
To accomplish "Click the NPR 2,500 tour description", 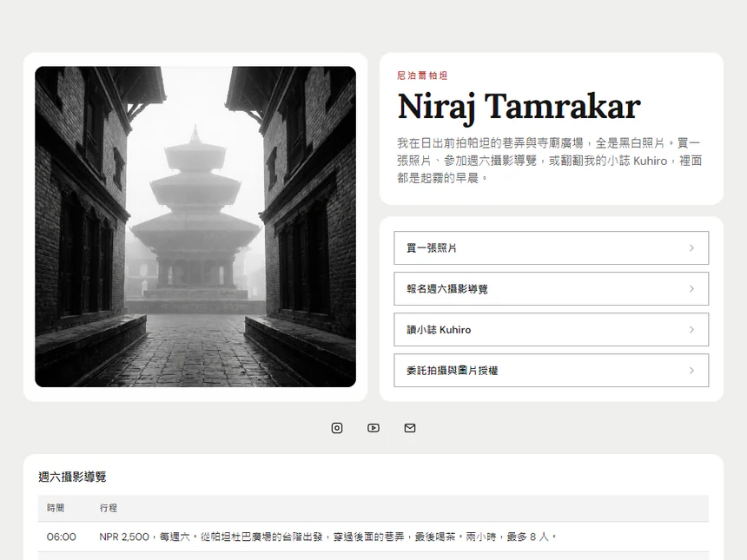I will point(327,537).
